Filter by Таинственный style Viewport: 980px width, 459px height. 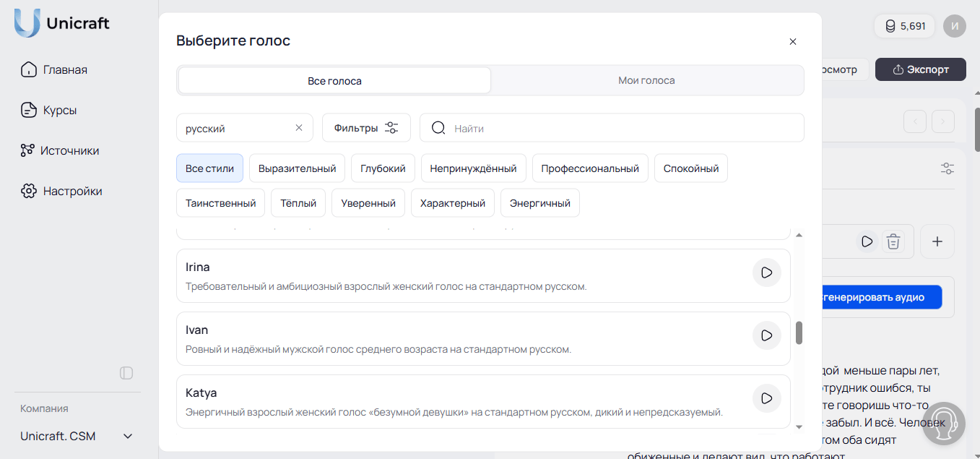pos(220,203)
